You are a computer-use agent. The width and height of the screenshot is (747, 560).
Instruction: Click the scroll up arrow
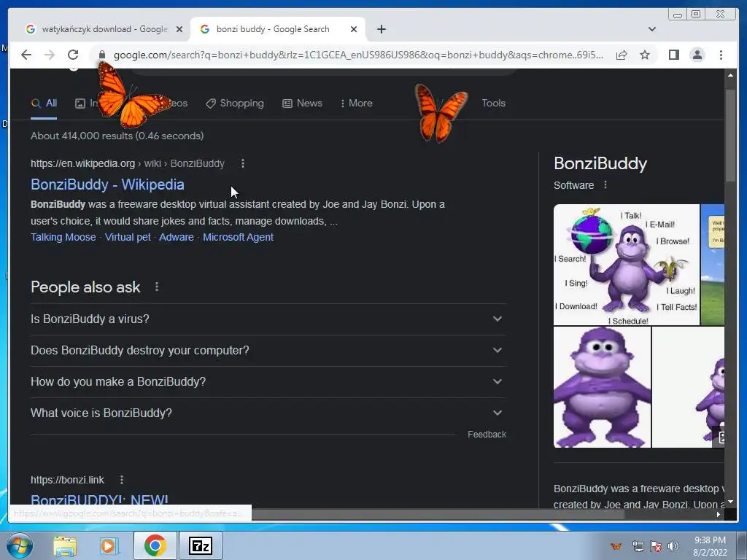pos(729,75)
